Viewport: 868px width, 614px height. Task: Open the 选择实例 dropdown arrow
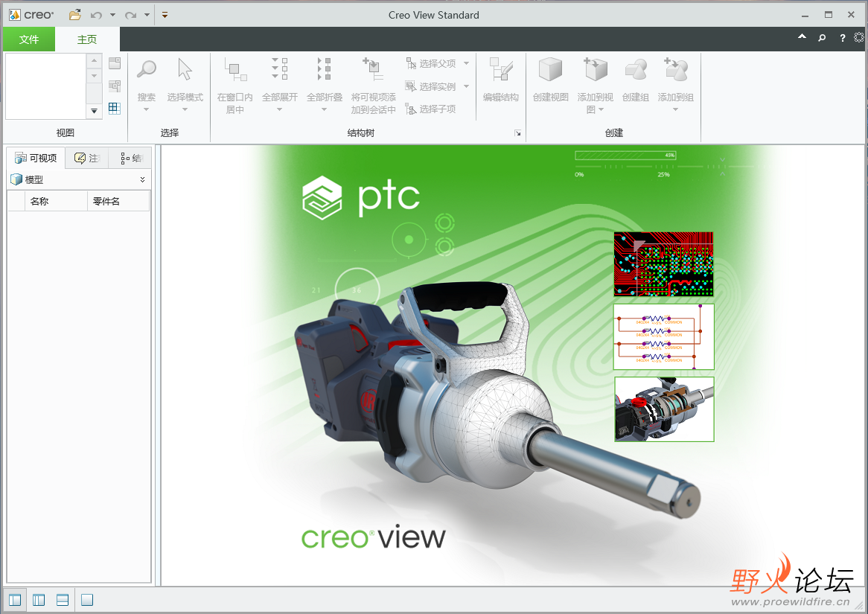point(466,86)
